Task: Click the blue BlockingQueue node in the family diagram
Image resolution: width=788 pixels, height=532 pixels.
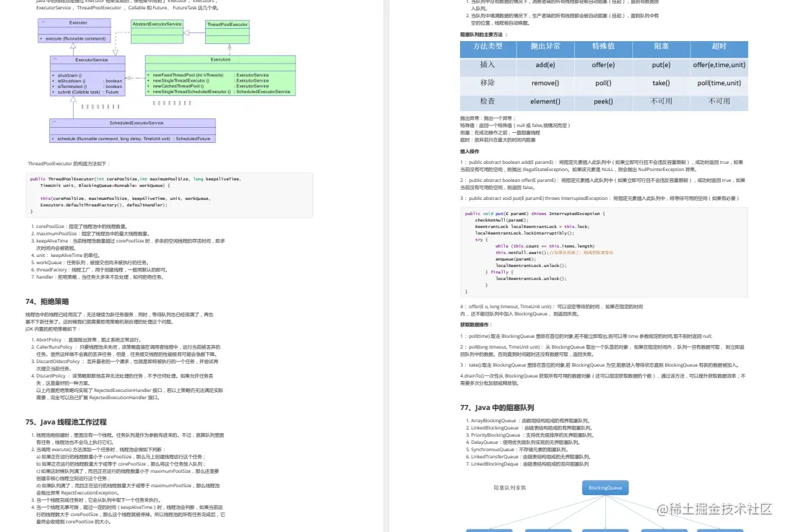Action: (605, 487)
